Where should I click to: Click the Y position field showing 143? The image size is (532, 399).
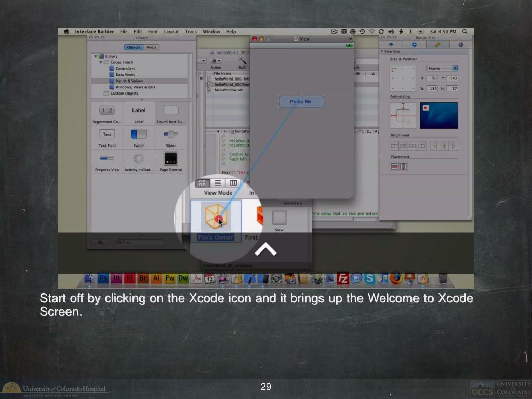point(453,78)
